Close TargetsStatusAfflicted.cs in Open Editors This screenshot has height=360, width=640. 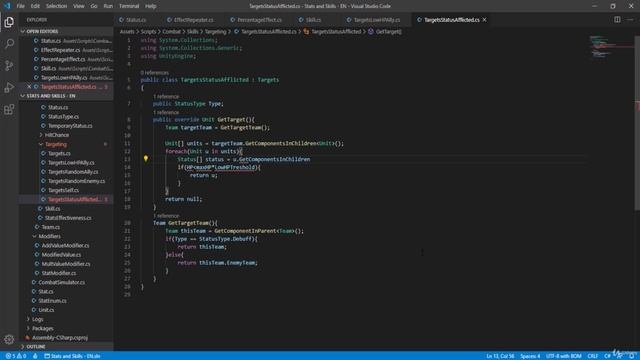pyautogui.click(x=29, y=87)
